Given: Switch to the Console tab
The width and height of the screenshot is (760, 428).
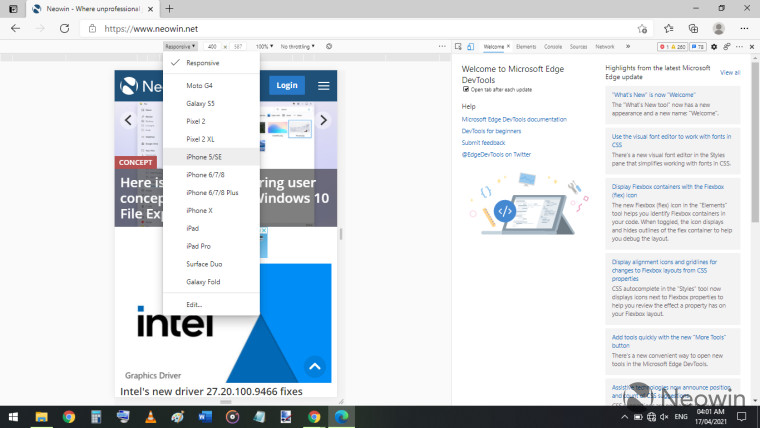Looking at the screenshot, I should (553, 47).
